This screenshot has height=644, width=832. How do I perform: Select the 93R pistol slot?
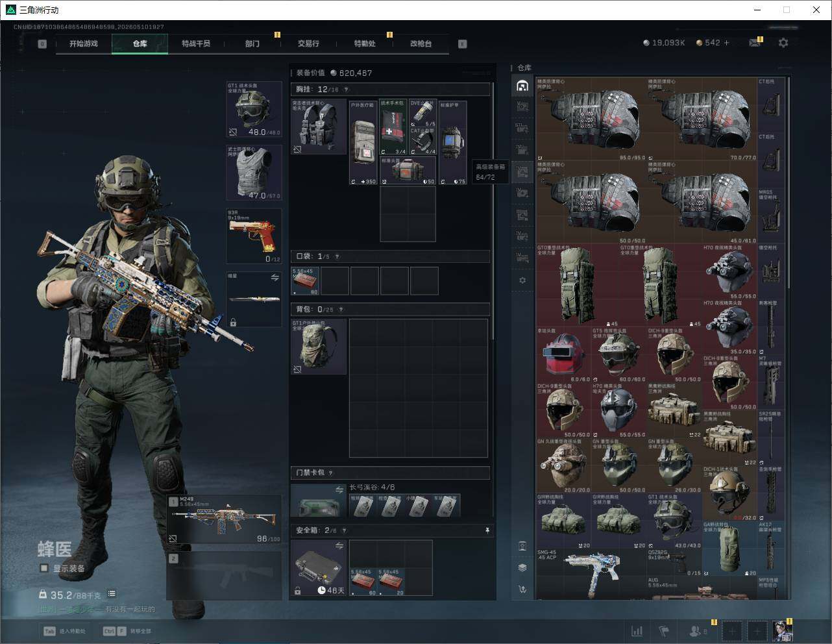tap(254, 236)
